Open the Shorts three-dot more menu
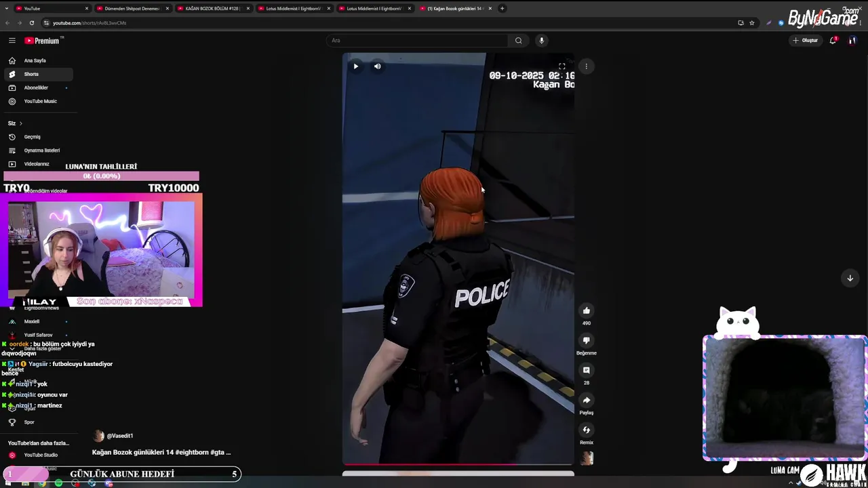The height and width of the screenshot is (488, 868). tap(587, 66)
